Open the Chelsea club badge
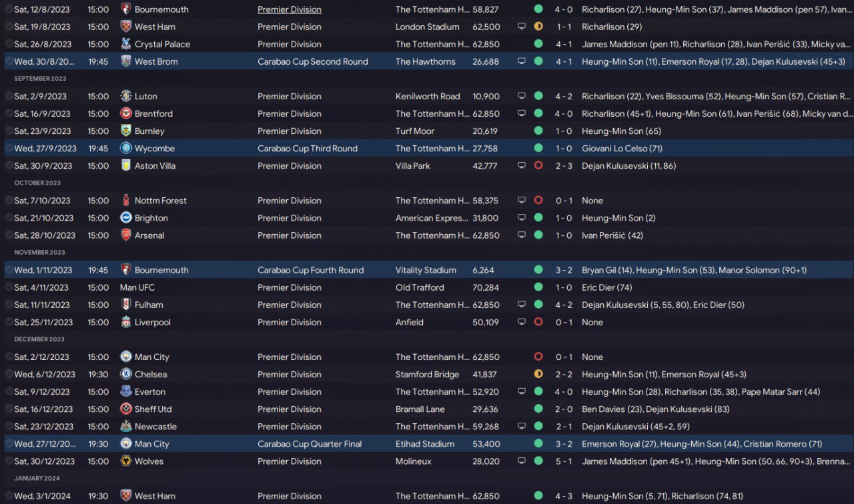Screen dimensions: 854x504 pyautogui.click(x=125, y=374)
